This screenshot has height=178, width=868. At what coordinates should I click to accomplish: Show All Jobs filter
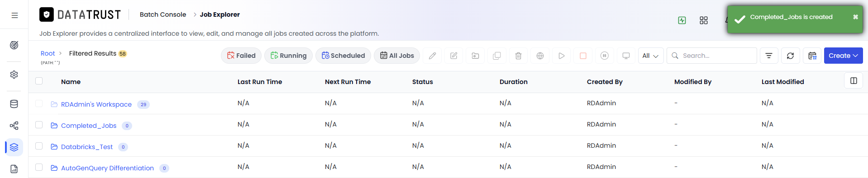pos(397,56)
